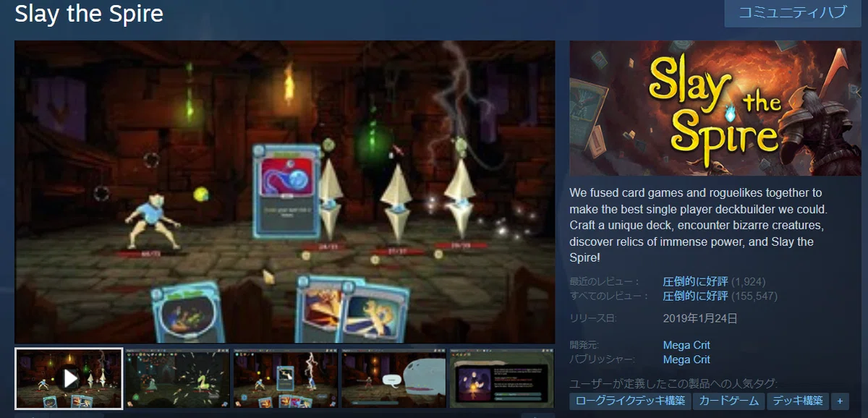The image size is (868, 418).
Task: Click the Slay the Spire page title
Action: tap(89, 13)
